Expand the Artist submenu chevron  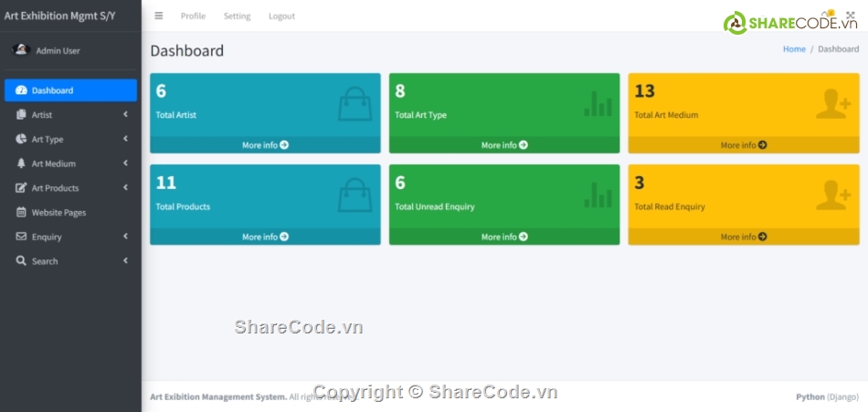[x=126, y=114]
